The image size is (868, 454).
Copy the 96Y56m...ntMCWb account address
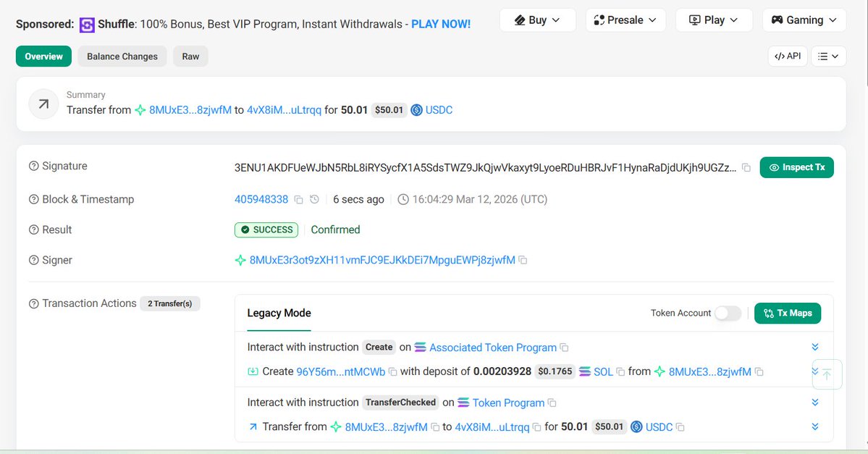392,372
